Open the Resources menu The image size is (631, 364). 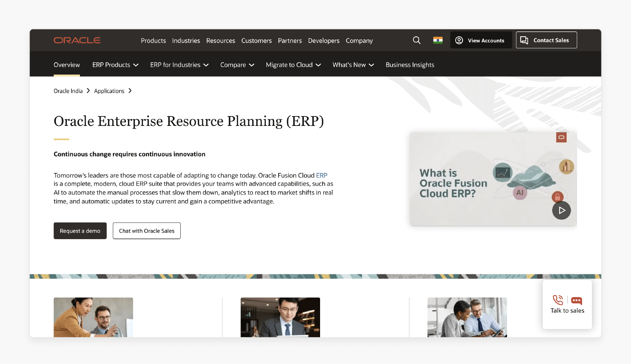tap(220, 40)
